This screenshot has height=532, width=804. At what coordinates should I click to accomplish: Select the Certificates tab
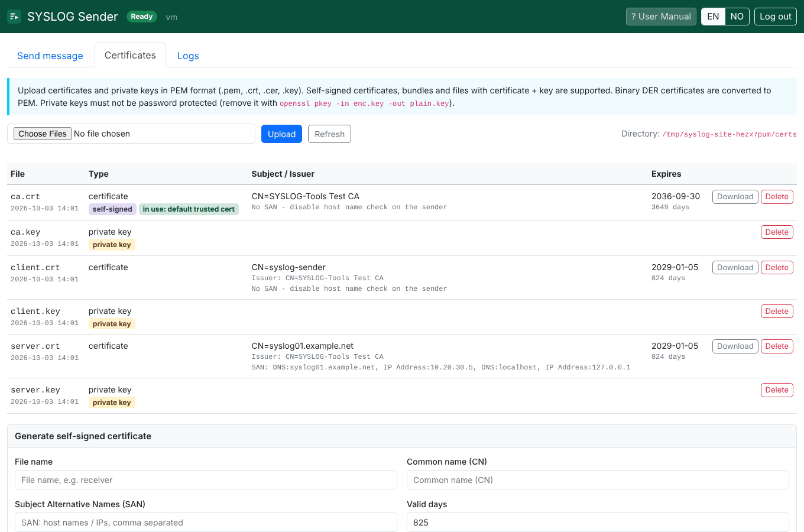point(130,55)
